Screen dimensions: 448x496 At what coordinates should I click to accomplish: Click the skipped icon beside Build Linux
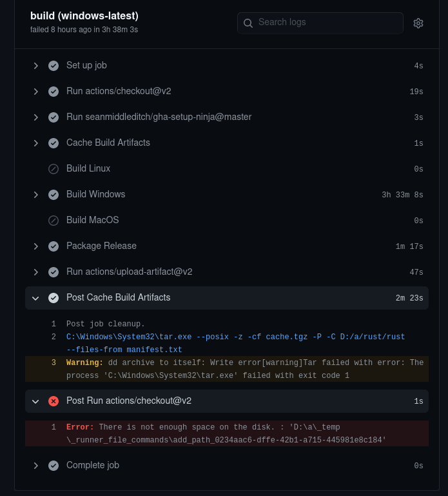pyautogui.click(x=54, y=169)
